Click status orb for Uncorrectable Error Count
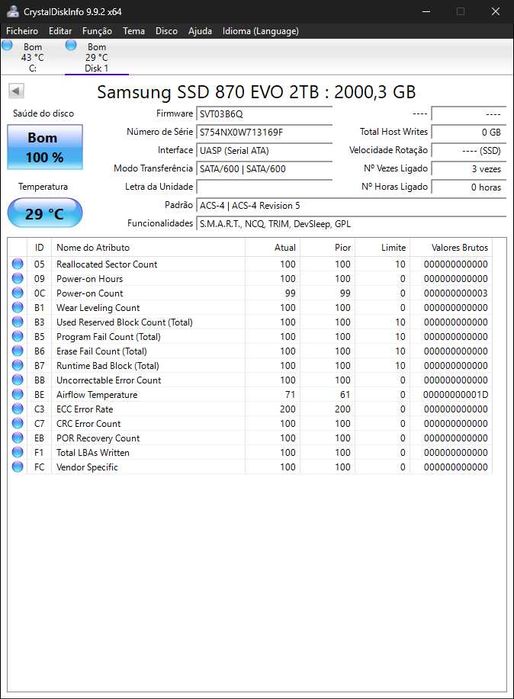514x699 pixels. [17, 380]
